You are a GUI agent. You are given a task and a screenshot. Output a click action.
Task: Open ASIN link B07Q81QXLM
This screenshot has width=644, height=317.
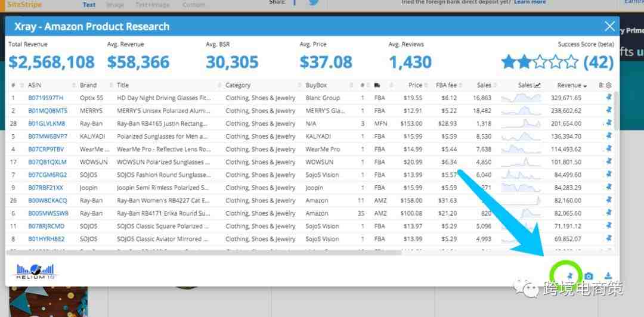click(47, 162)
